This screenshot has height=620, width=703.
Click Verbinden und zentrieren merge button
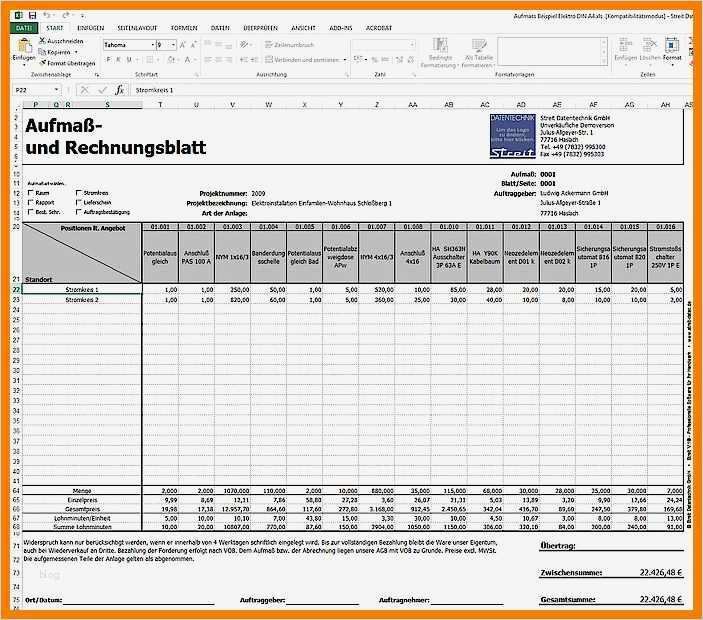pyautogui.click(x=302, y=60)
